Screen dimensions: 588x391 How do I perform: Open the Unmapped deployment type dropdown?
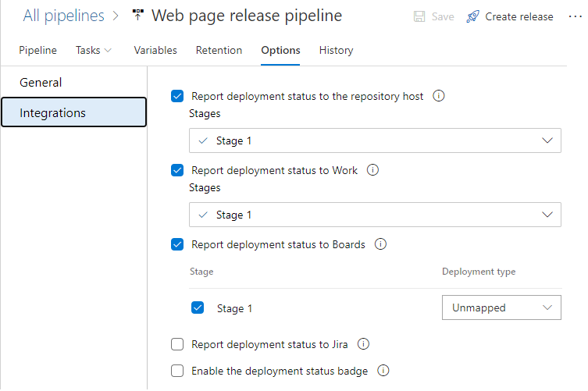501,307
